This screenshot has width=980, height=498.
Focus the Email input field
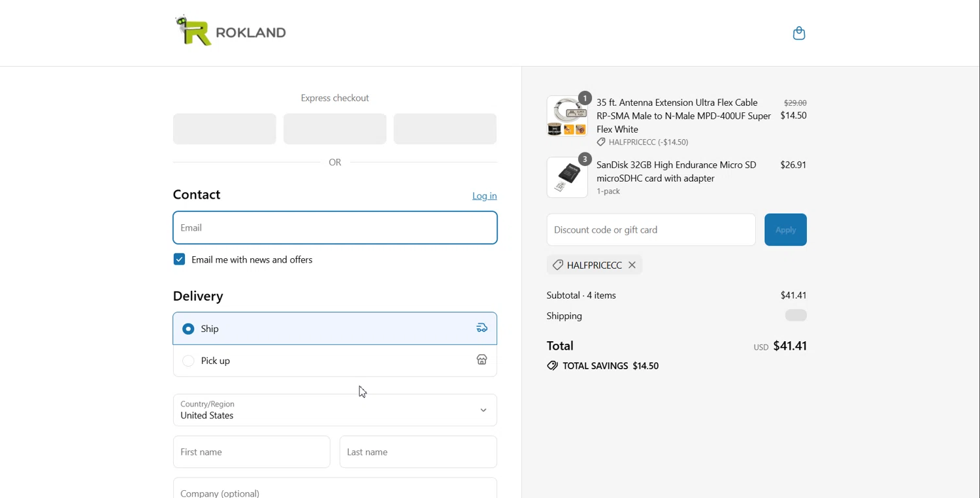(x=335, y=227)
